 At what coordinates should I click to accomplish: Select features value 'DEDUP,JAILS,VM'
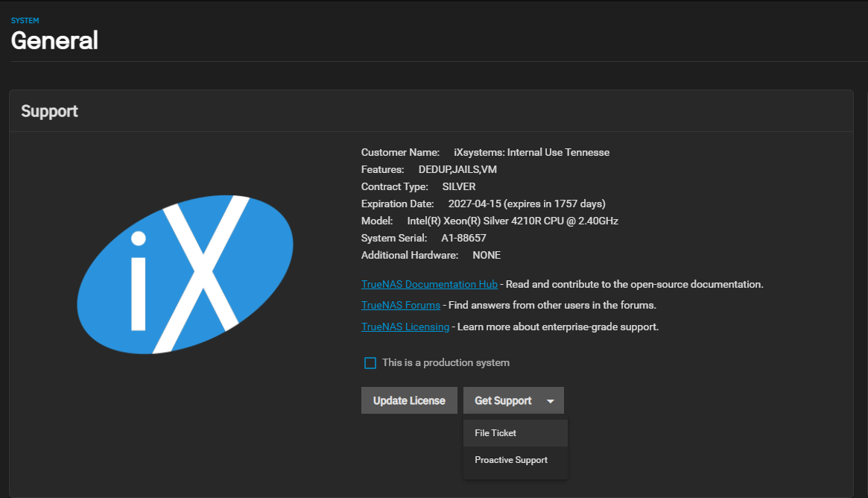457,169
